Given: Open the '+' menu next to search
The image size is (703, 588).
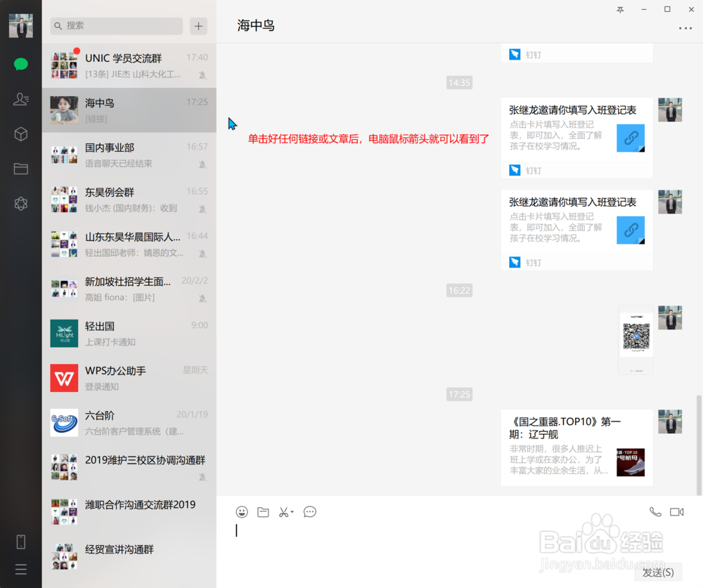Looking at the screenshot, I should (x=198, y=26).
